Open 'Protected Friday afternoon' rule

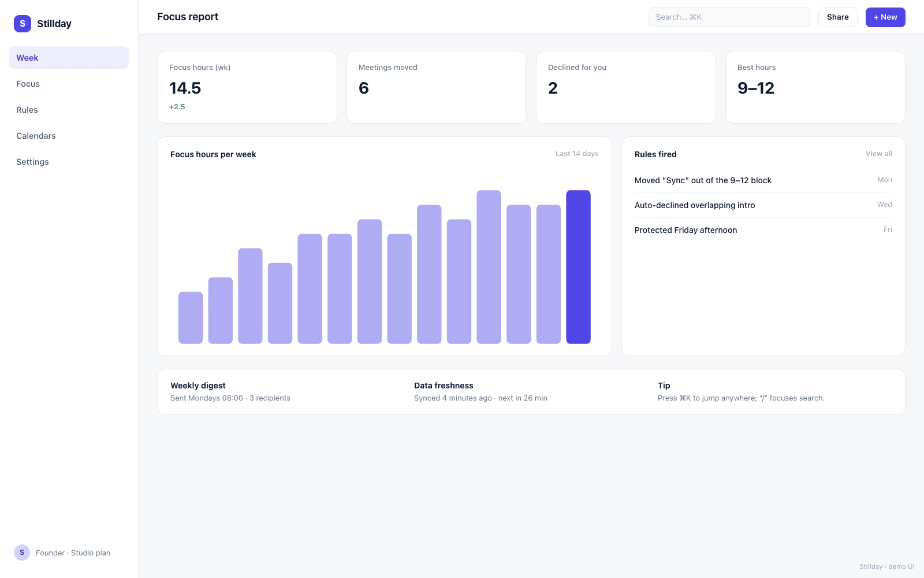[763, 230]
